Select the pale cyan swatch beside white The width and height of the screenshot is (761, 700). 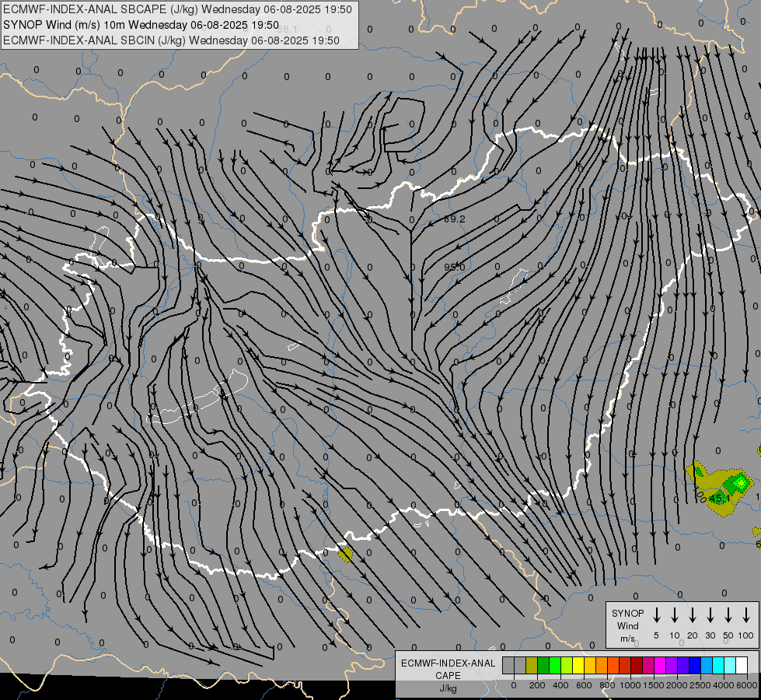coord(730,665)
